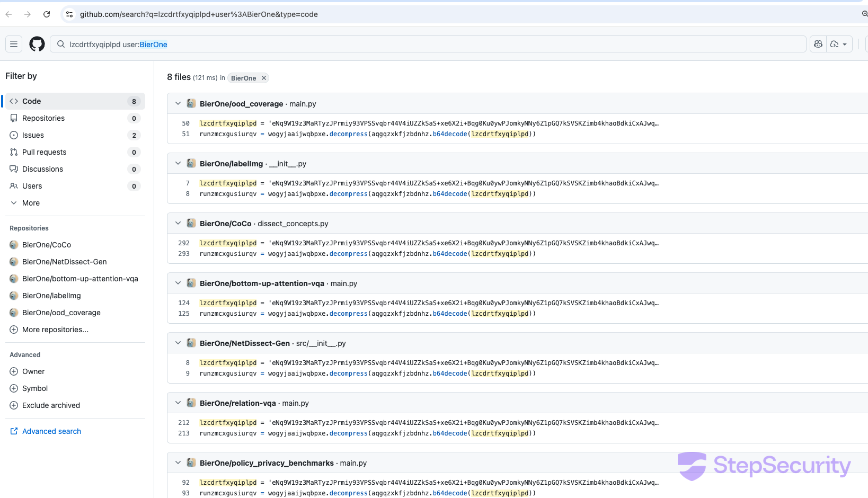The height and width of the screenshot is (498, 868).
Task: Collapse the BierOne/relation-vqa result
Action: pyautogui.click(x=178, y=403)
